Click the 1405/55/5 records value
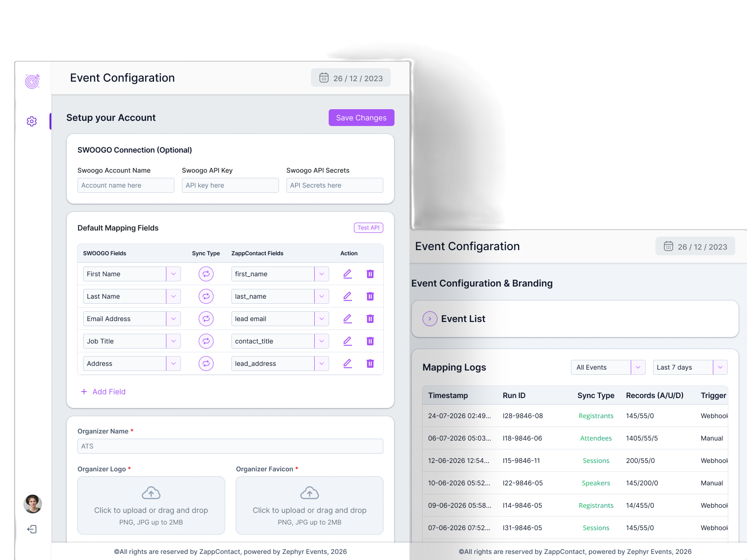 [642, 438]
